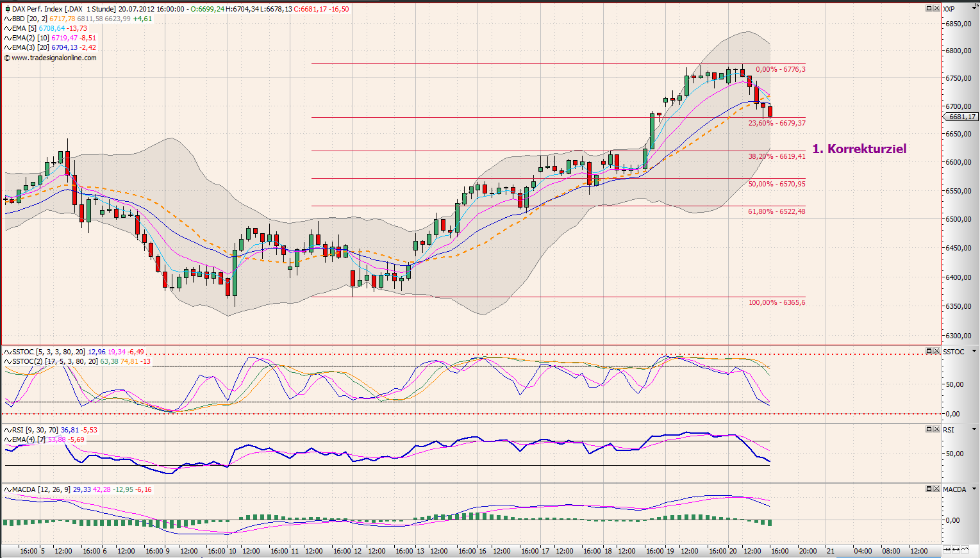Click the RSI value 36,81 in the legend

[x=70, y=430]
